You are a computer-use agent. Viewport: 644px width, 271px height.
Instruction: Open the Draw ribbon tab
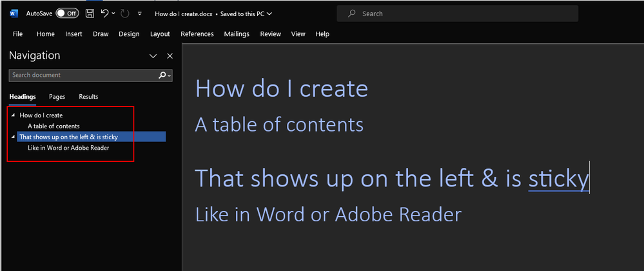point(101,34)
